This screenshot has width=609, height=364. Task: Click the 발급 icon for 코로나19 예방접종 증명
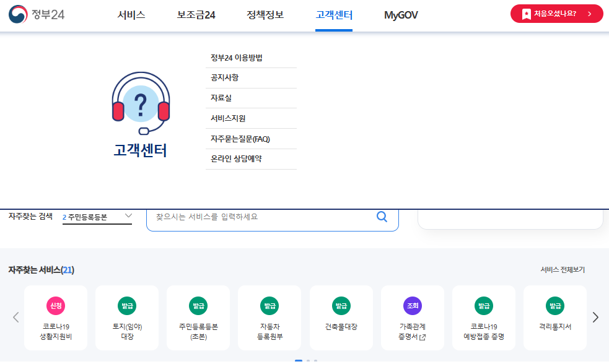[484, 306]
